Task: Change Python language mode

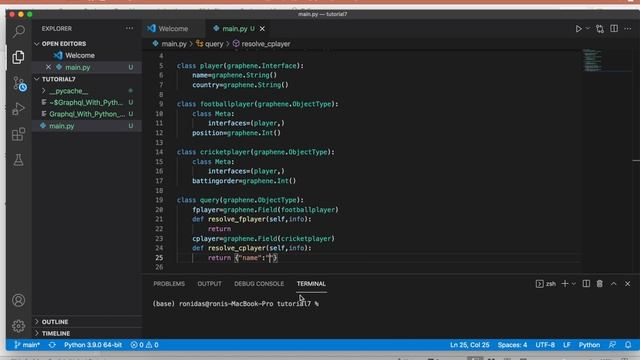Action: (589, 345)
